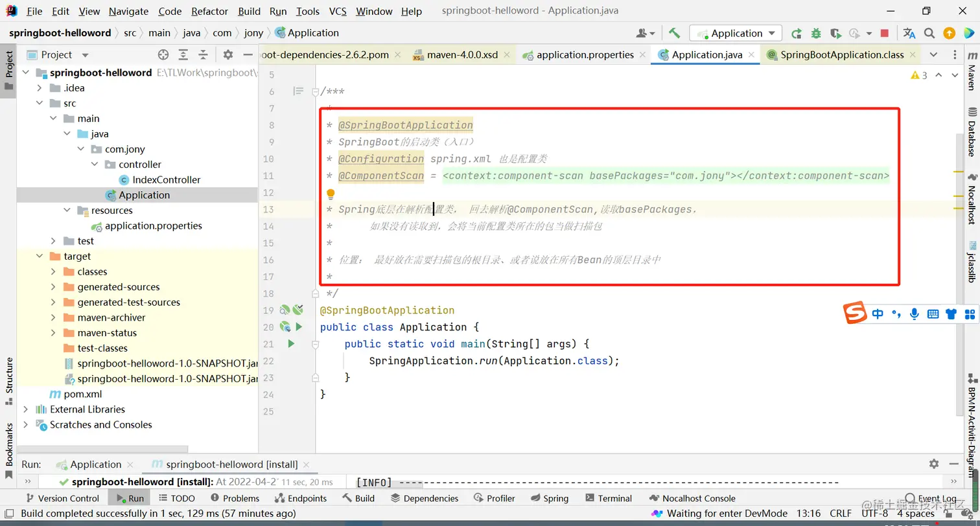This screenshot has width=980, height=526.
Task: Collapse the src folder arrow
Action: (x=40, y=103)
